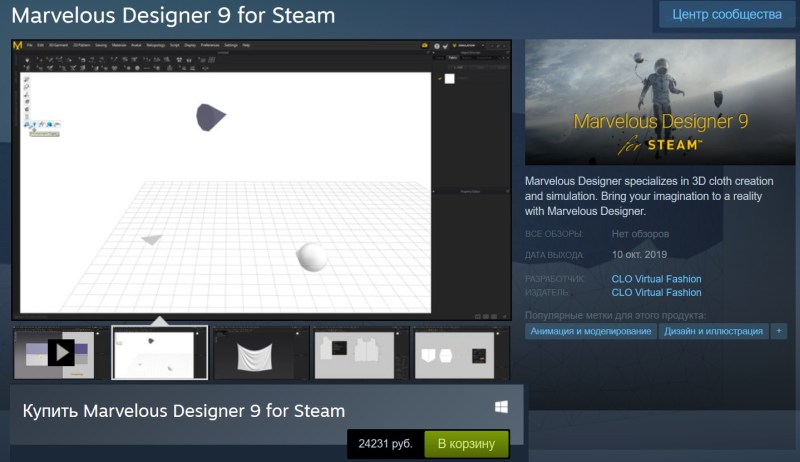Select the draped white cloth thumbnail
The height and width of the screenshot is (462, 800).
click(260, 353)
